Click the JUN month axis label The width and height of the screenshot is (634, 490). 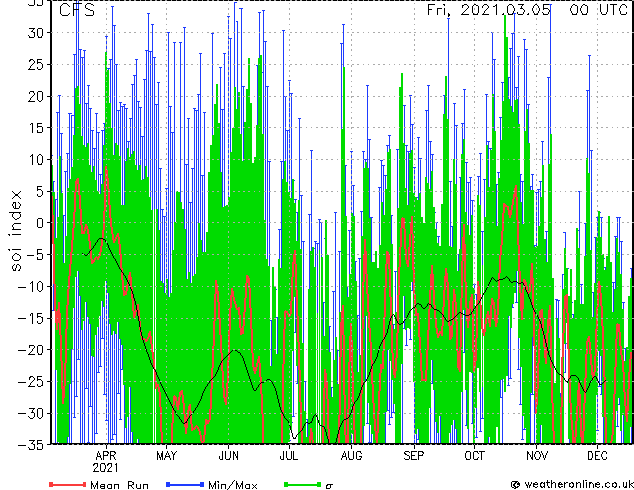pos(228,456)
